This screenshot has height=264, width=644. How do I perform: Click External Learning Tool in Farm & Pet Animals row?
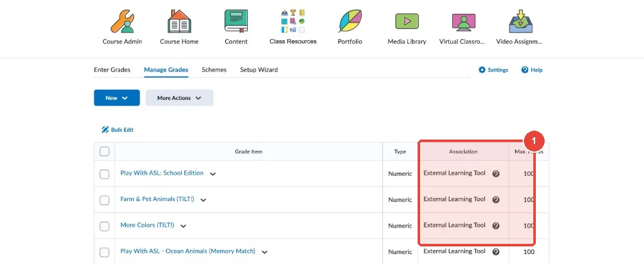[x=454, y=199]
